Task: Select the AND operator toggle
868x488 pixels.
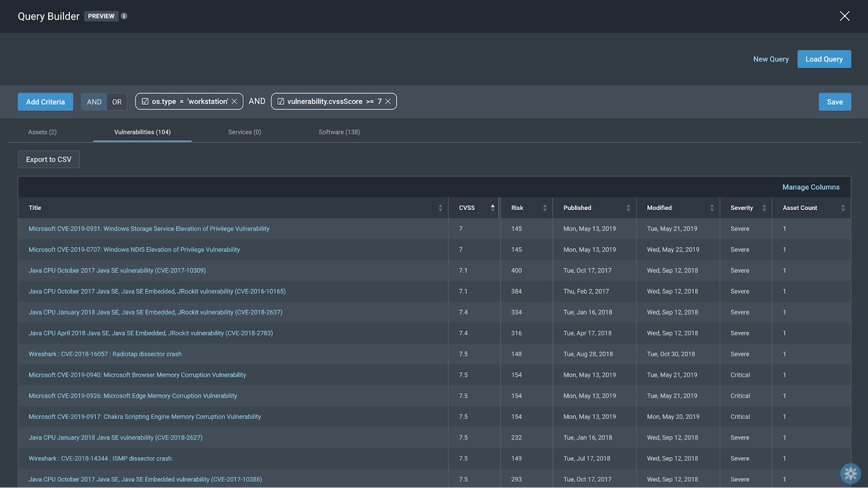Action: click(x=94, y=102)
